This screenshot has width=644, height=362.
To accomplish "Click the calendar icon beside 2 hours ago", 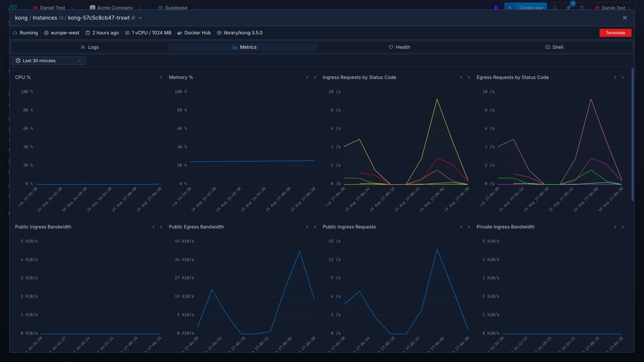I will [x=88, y=33].
